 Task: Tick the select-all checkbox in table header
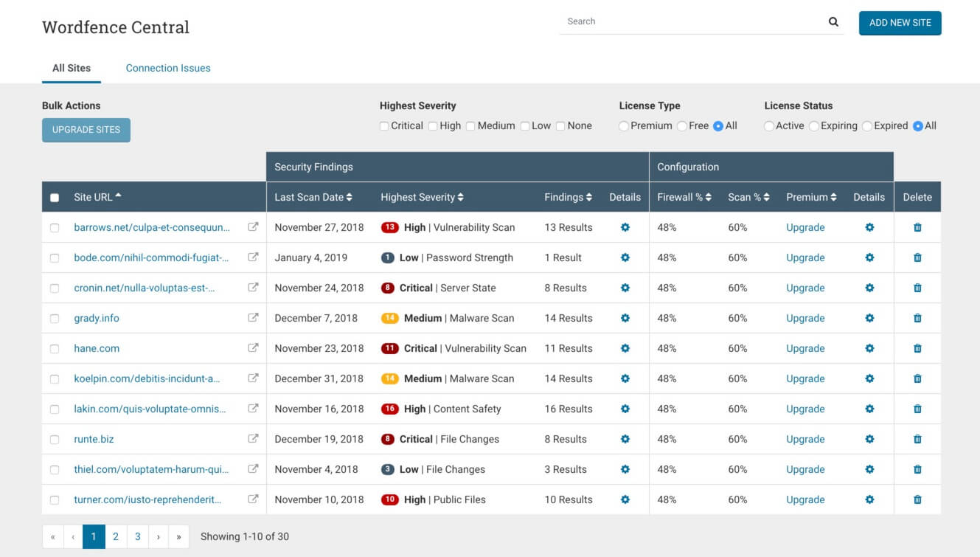[x=55, y=198]
